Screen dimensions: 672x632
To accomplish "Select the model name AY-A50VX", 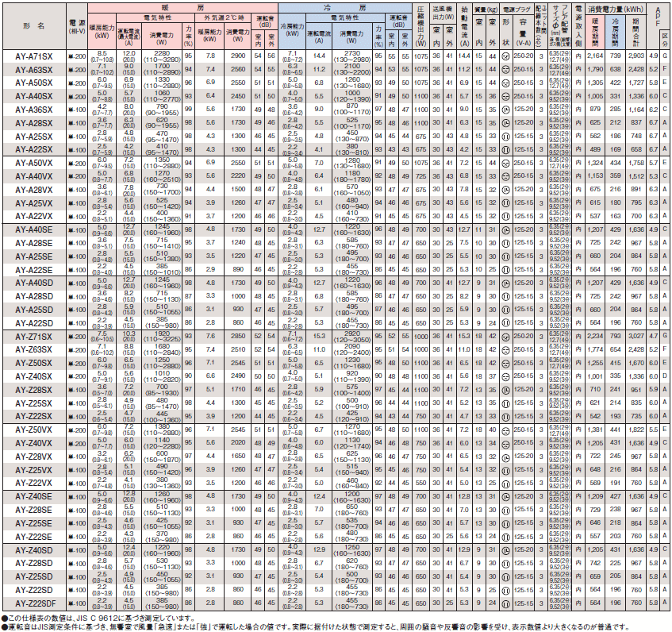I will tap(34, 164).
